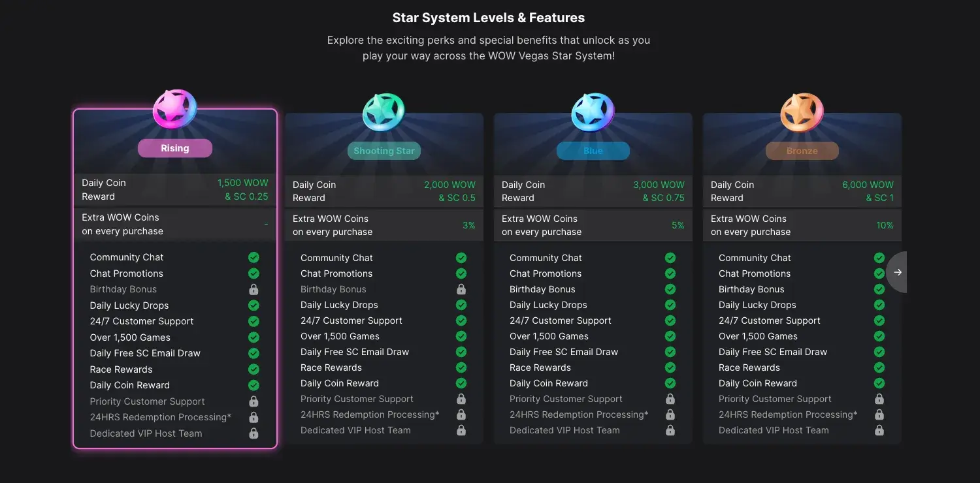Click the bronze star badge icon
Image resolution: width=980 pixels, height=483 pixels.
pos(802,112)
